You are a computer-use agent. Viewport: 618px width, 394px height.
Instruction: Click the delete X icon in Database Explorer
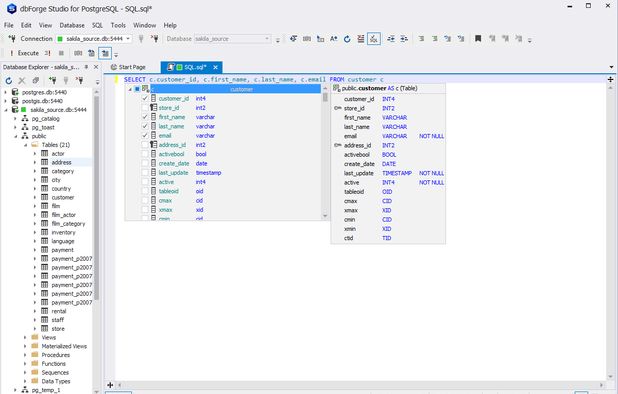pos(22,81)
